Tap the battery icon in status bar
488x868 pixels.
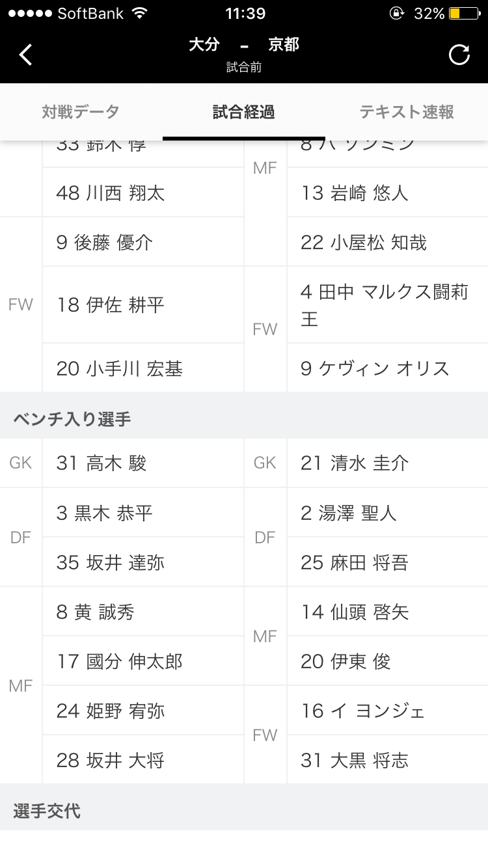point(463,14)
